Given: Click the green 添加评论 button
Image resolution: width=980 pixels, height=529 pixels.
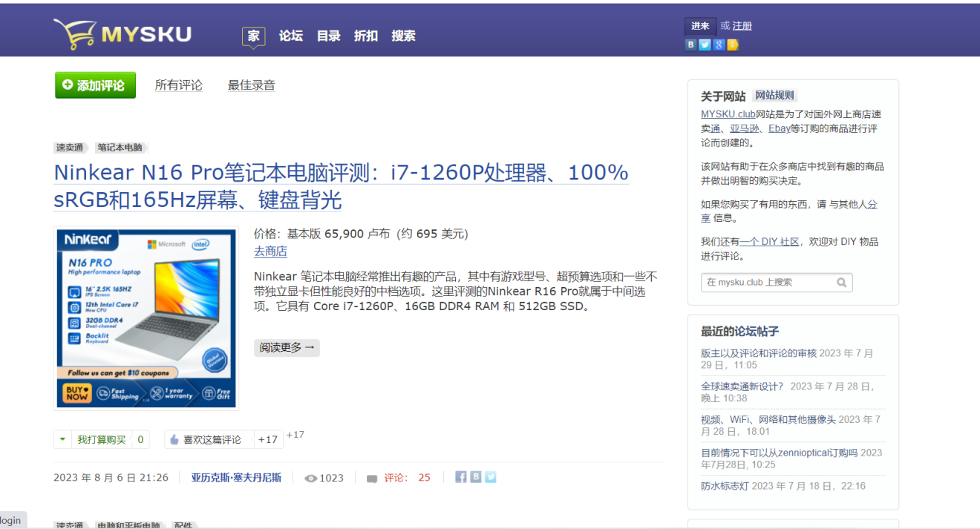Looking at the screenshot, I should [95, 85].
